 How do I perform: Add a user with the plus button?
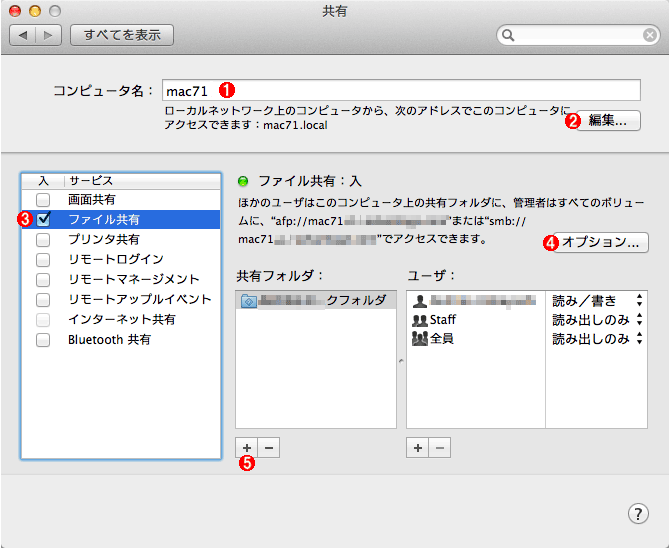pos(418,448)
